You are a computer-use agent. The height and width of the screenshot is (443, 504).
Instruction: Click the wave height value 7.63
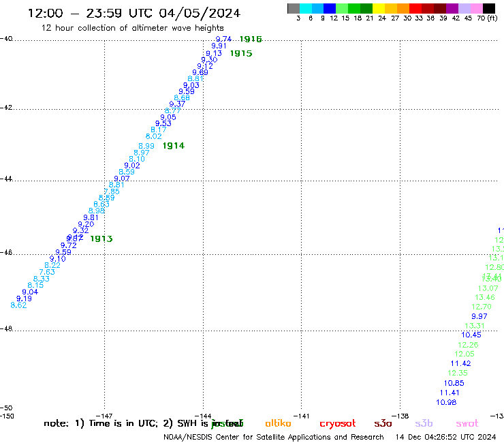[x=47, y=272]
